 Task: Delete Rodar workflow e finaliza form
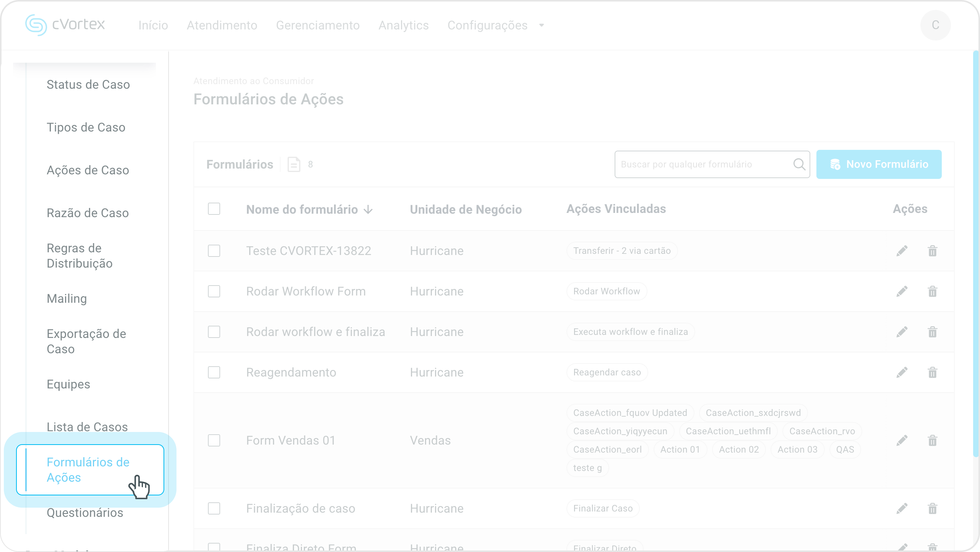[932, 332]
